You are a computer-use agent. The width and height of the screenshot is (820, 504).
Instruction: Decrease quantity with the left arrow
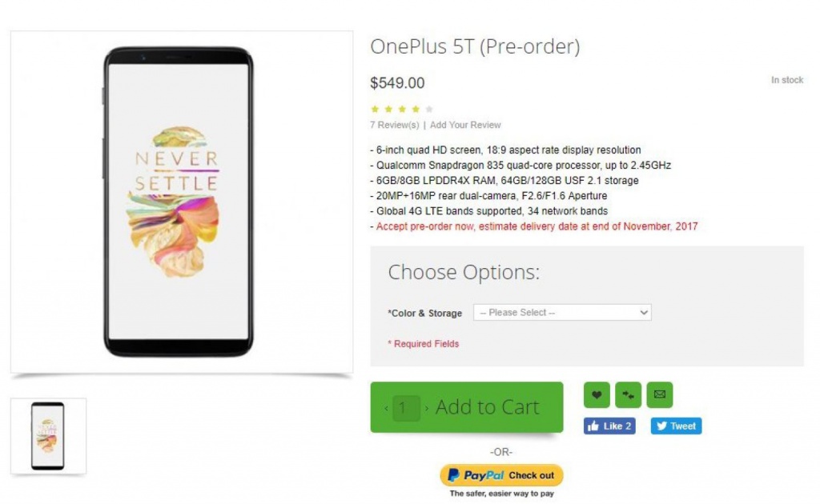(387, 408)
